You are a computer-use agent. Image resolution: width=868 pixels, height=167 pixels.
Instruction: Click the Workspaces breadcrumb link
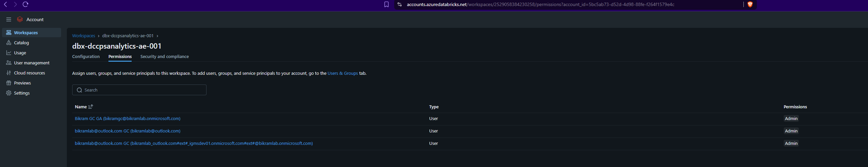pyautogui.click(x=84, y=36)
